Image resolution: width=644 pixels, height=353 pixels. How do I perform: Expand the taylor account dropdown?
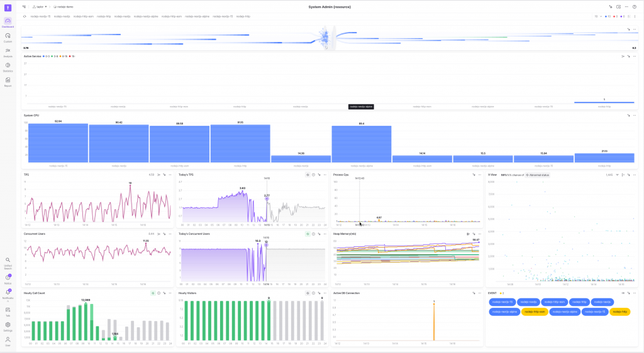[x=40, y=6]
